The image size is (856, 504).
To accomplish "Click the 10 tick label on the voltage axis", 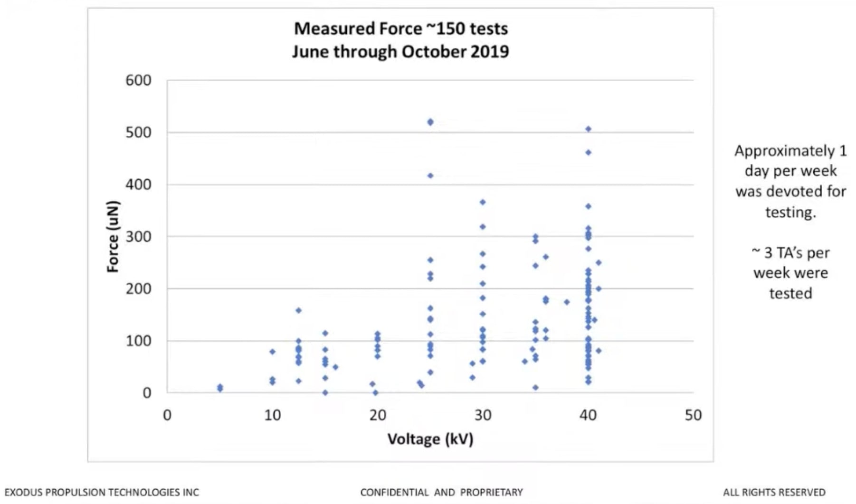I will coord(272,415).
